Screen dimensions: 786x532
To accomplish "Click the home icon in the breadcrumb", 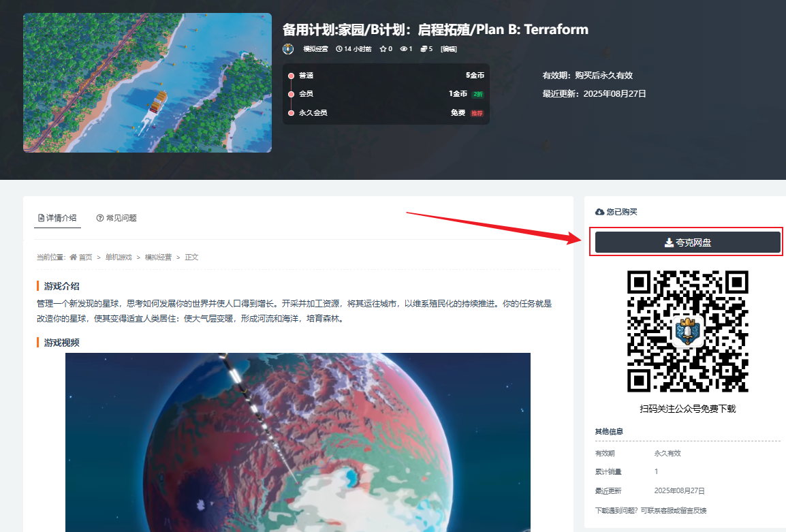I will click(x=74, y=257).
